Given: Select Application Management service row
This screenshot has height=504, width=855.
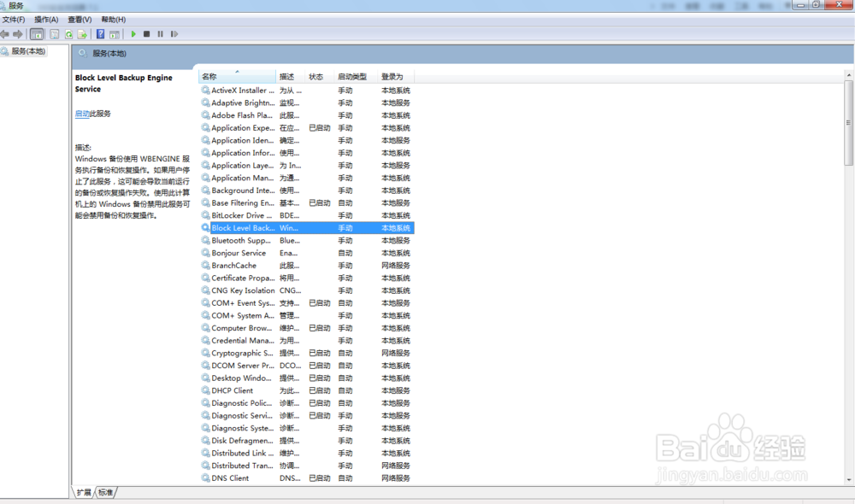Looking at the screenshot, I should click(x=306, y=179).
